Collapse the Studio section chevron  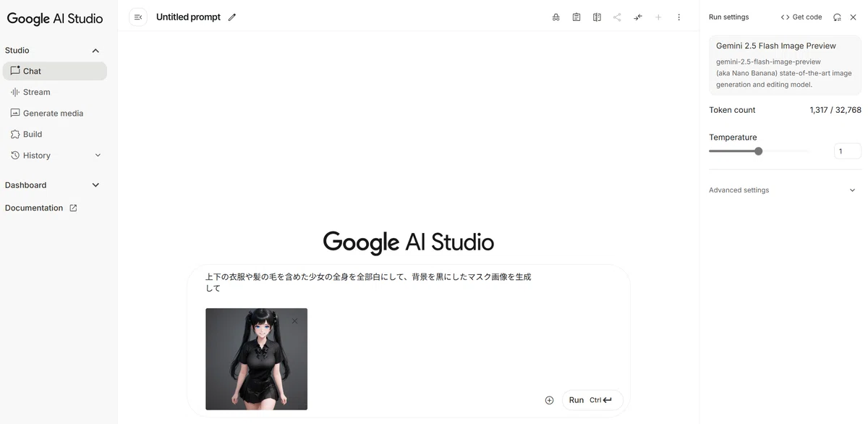(95, 51)
